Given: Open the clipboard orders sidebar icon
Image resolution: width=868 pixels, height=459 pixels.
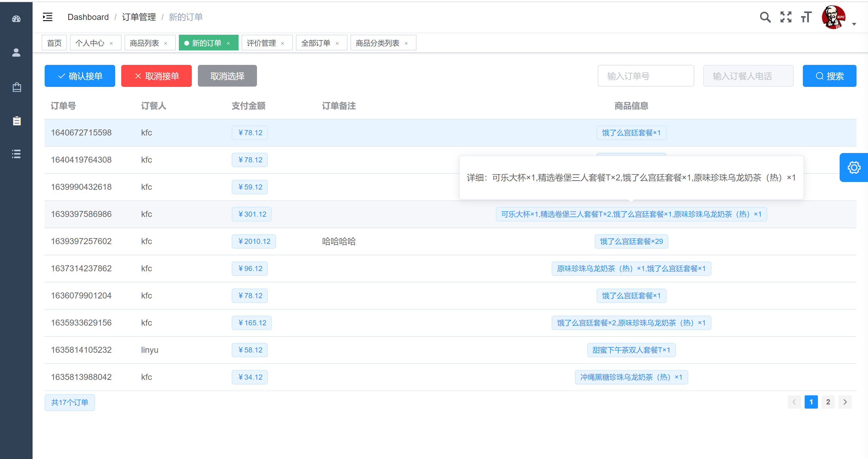Looking at the screenshot, I should (17, 121).
